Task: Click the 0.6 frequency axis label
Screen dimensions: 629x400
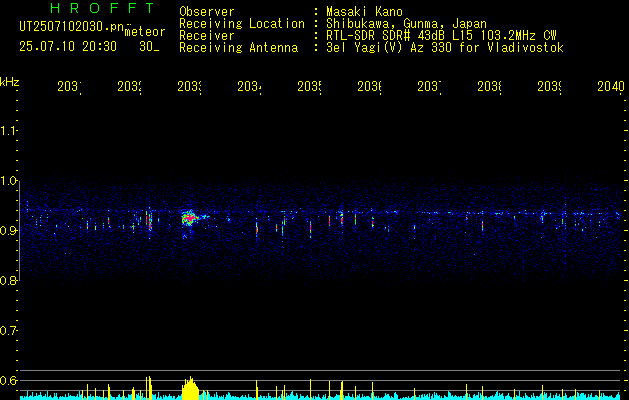Action: [x=8, y=380]
